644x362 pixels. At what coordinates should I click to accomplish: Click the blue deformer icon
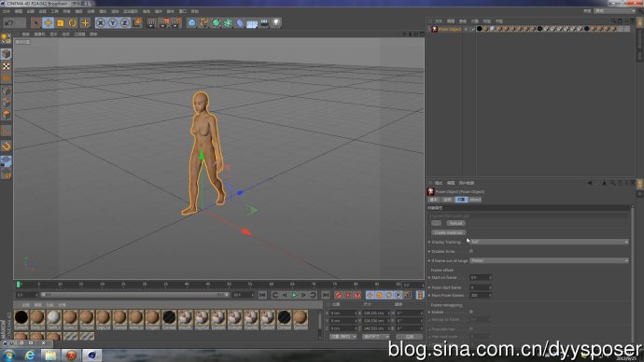pyautogui.click(x=240, y=23)
